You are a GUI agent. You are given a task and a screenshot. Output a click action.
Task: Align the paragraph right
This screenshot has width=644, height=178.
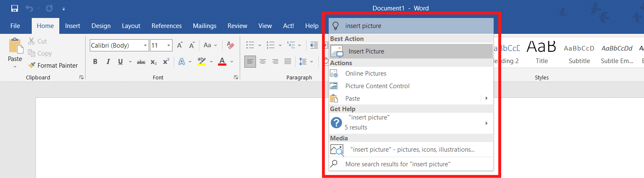(x=275, y=62)
